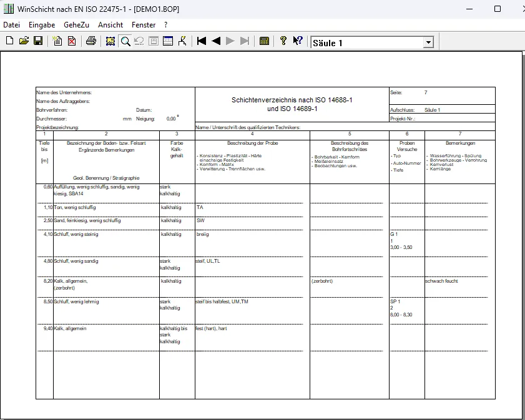Open the Datei menu
525x420 pixels.
12,25
